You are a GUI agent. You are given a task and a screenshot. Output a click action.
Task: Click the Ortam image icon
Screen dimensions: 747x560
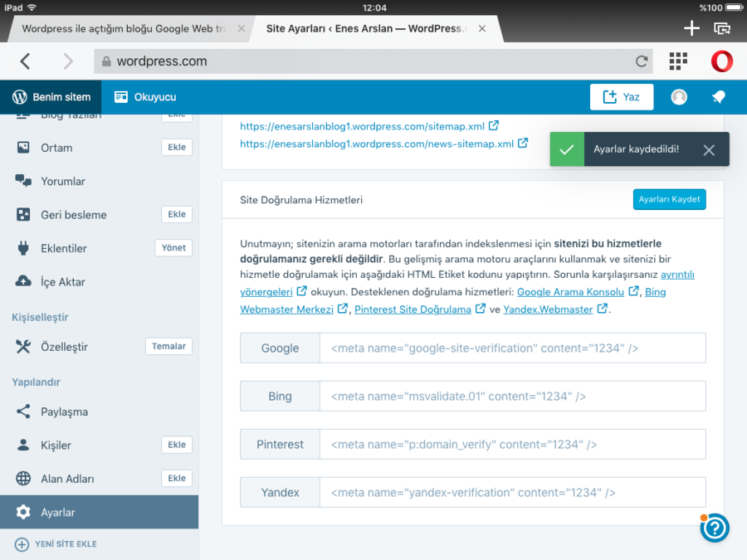tap(23, 147)
